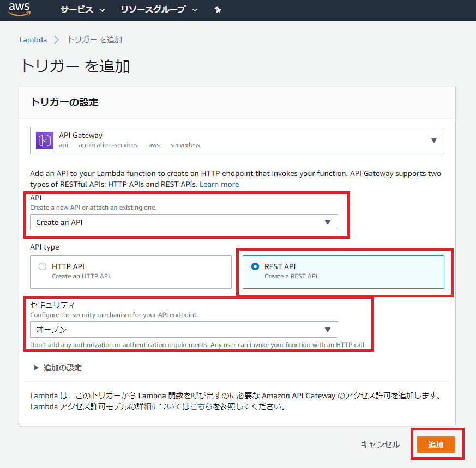Image resolution: width=476 pixels, height=468 pixels.
Task: Click the flag notification icon in navbar
Action: tap(218, 9)
